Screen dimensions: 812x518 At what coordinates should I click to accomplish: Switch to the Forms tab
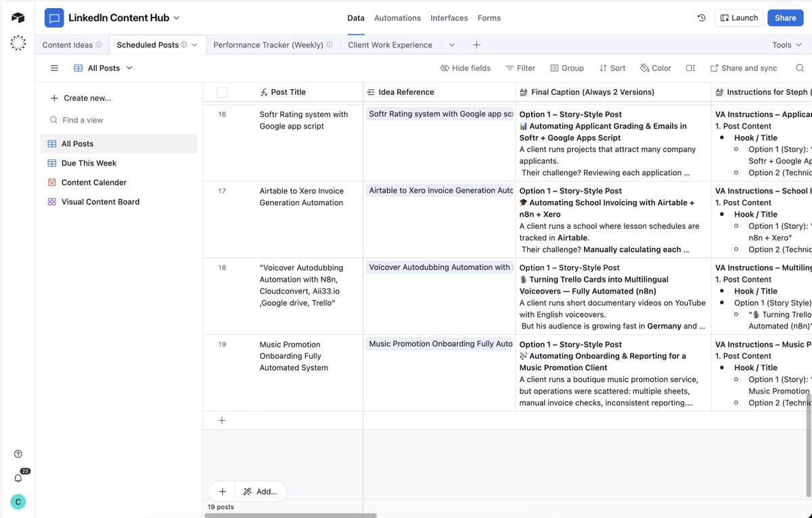(x=489, y=18)
